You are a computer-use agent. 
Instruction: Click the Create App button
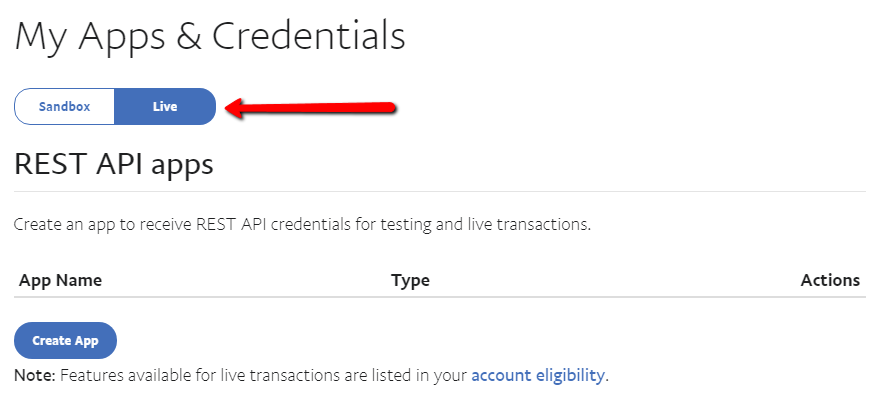tap(65, 341)
